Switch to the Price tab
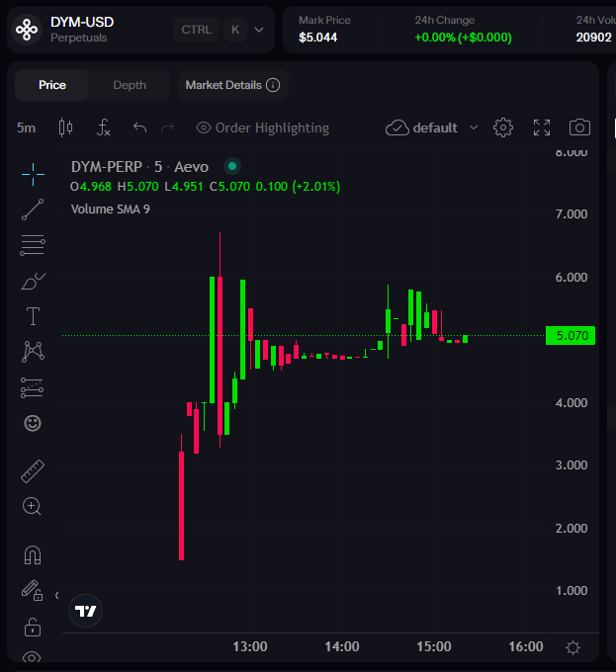616x672 pixels. pos(51,85)
